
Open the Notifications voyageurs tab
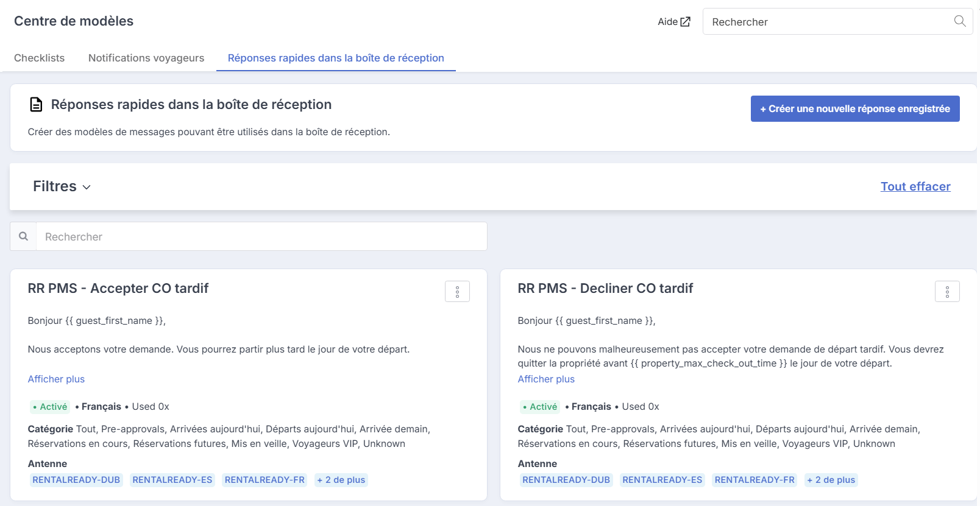pyautogui.click(x=146, y=58)
